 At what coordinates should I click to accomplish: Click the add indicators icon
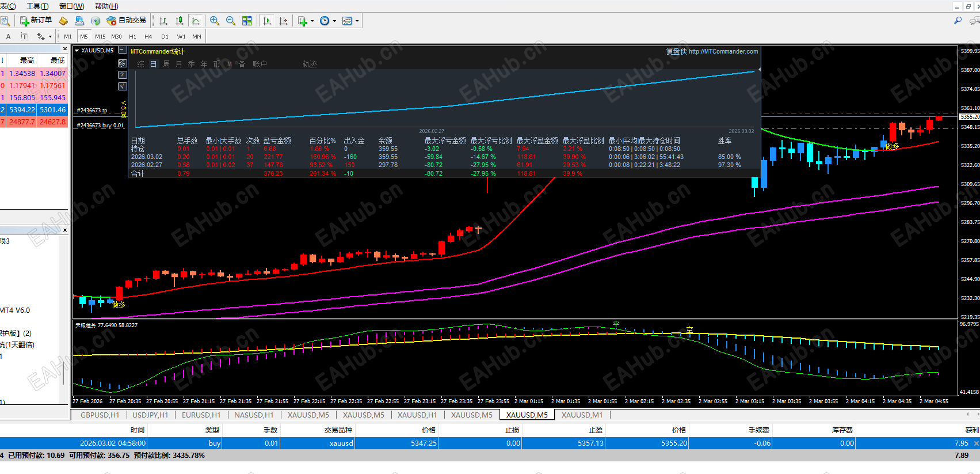click(x=303, y=21)
